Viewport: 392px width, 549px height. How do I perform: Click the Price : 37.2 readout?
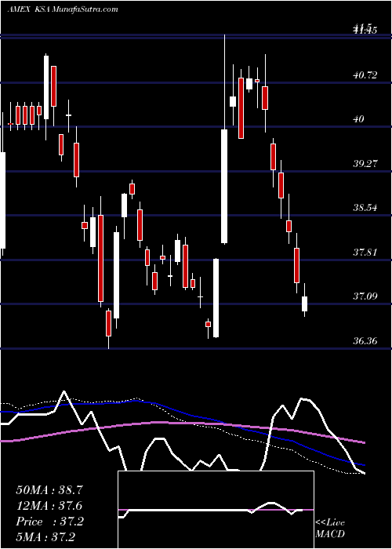click(49, 522)
